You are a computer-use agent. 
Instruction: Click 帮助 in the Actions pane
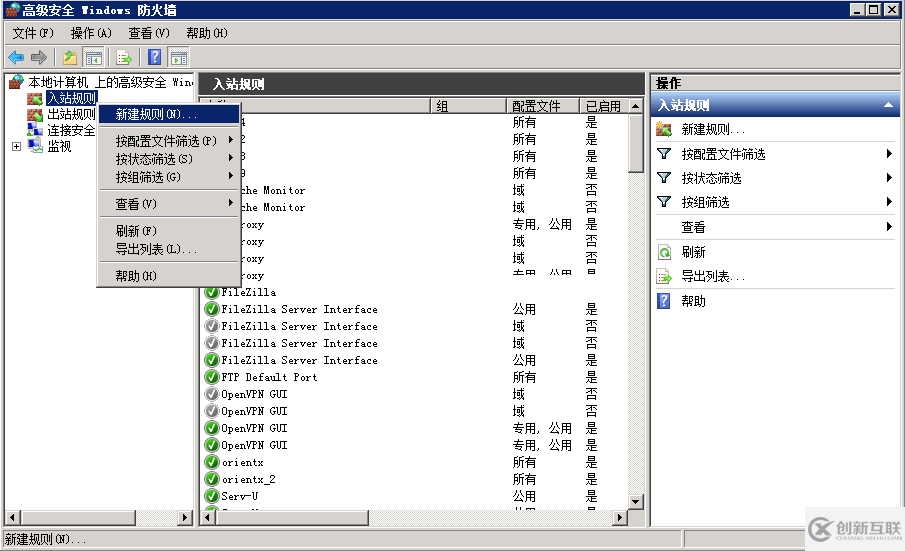pos(693,301)
